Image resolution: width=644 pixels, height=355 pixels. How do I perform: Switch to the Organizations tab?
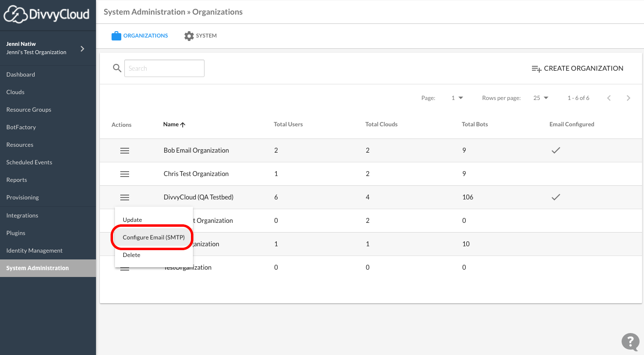[140, 36]
